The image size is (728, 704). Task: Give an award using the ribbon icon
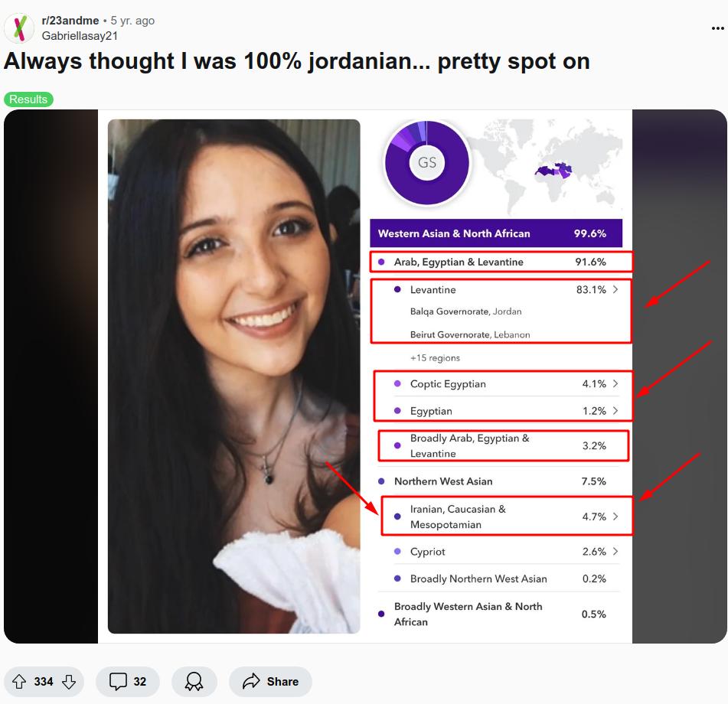click(194, 682)
